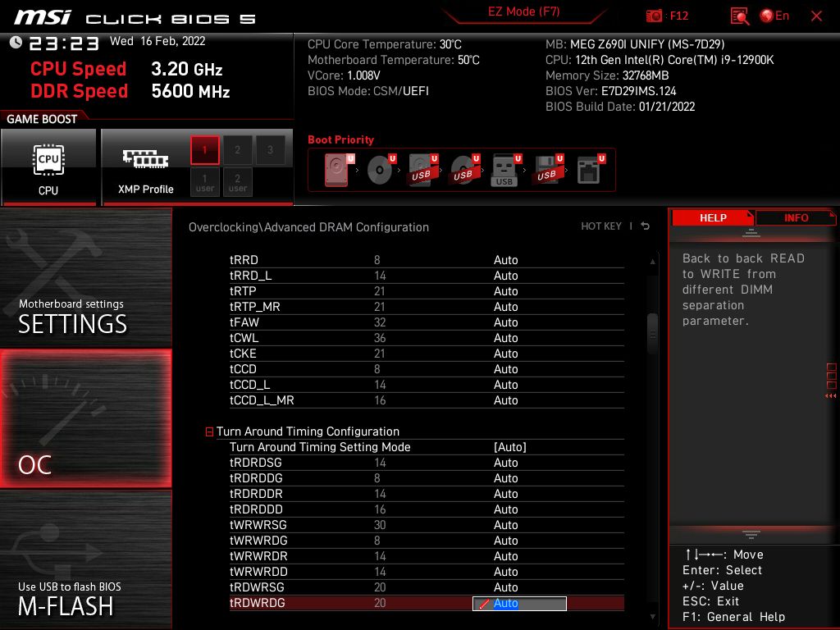The image size is (840, 630).
Task: Click the optical disc boot device icon
Action: pyautogui.click(x=381, y=170)
